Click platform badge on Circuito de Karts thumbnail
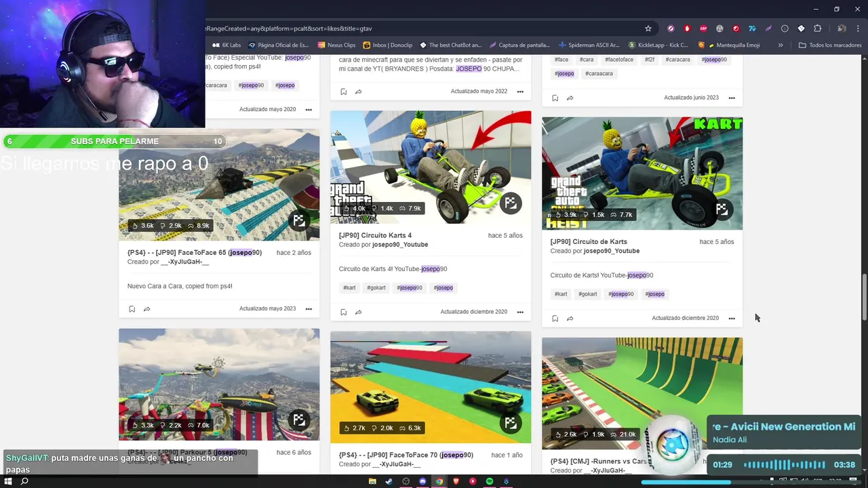 pyautogui.click(x=722, y=209)
